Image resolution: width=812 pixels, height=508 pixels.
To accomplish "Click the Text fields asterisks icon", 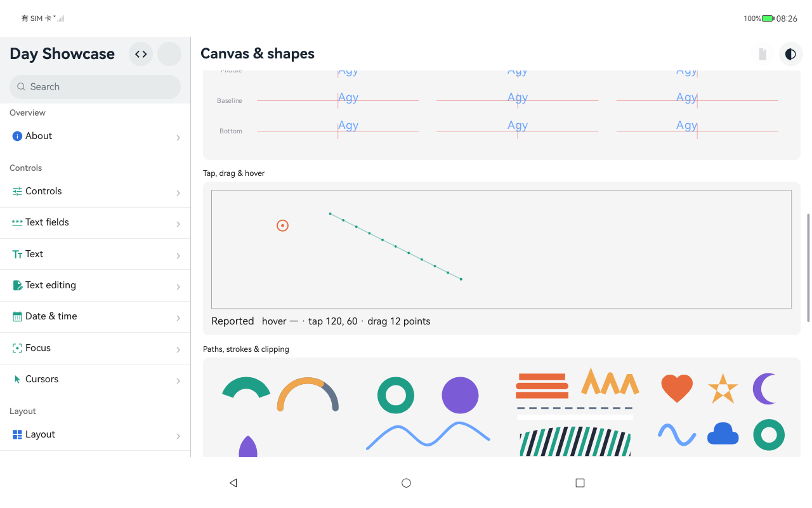I will [17, 222].
